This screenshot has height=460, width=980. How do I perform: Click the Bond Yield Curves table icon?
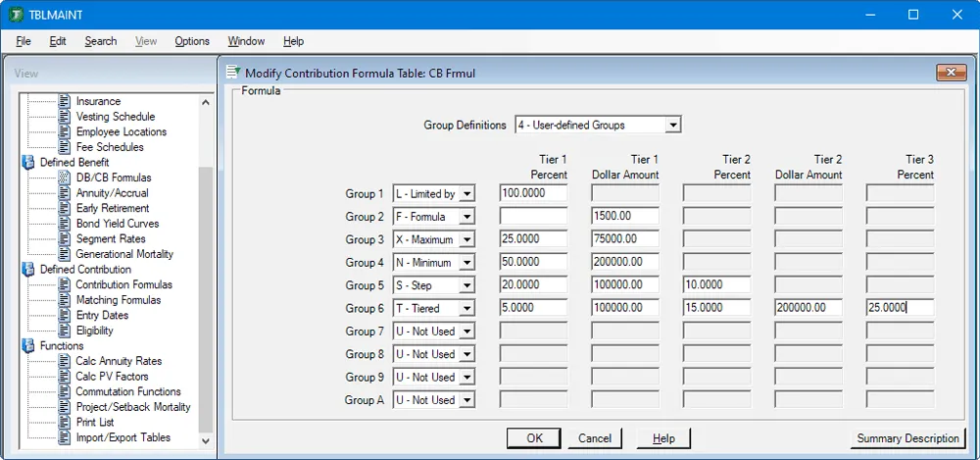click(x=65, y=224)
